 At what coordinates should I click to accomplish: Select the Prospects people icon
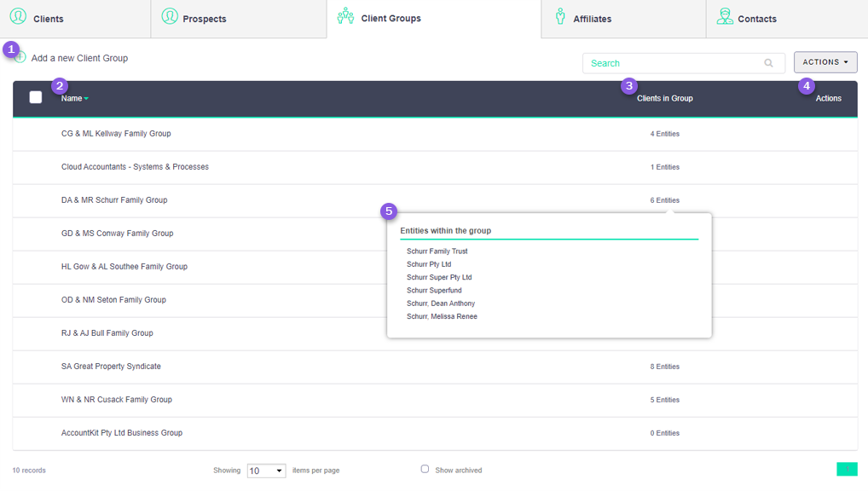[x=171, y=17]
